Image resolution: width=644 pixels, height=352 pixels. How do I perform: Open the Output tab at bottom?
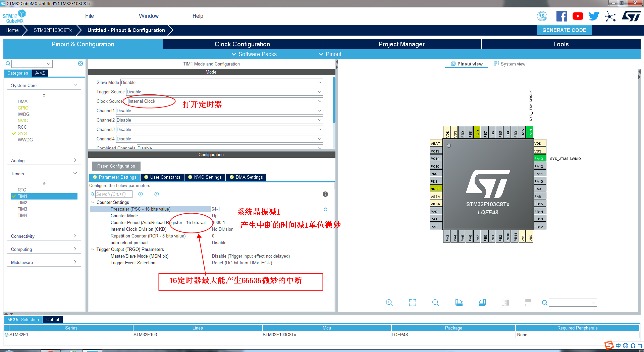(53, 319)
